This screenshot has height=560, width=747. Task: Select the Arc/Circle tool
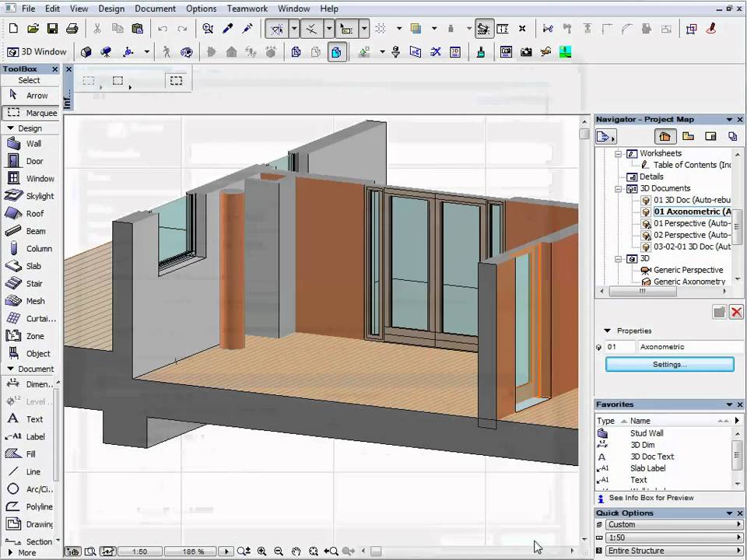point(29,489)
